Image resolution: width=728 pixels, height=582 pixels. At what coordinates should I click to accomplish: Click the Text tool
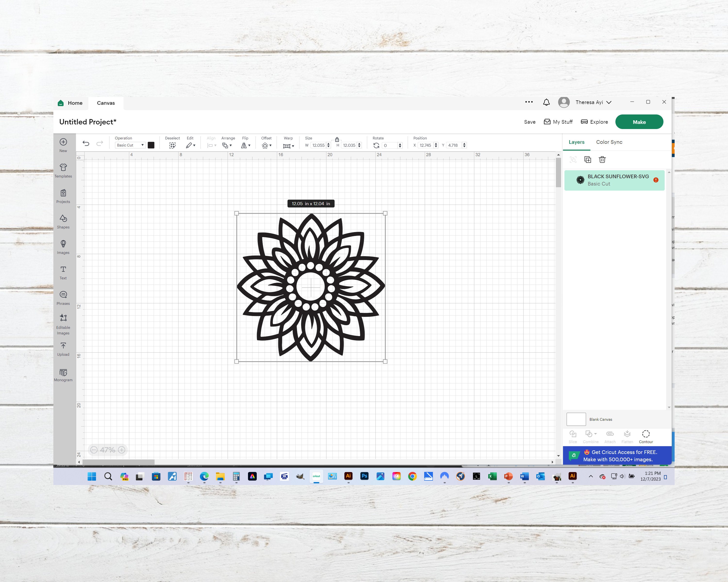[x=63, y=272]
